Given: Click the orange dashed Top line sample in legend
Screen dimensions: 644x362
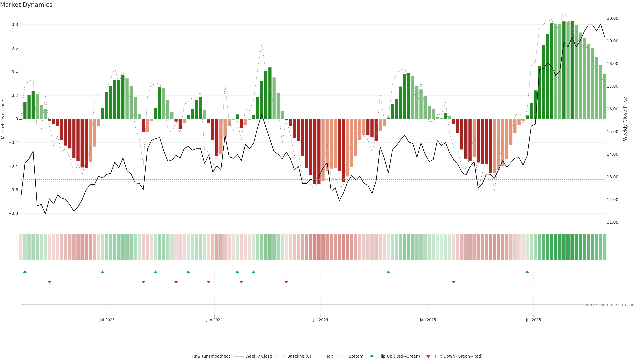Looking at the screenshot, I should 319,356.
